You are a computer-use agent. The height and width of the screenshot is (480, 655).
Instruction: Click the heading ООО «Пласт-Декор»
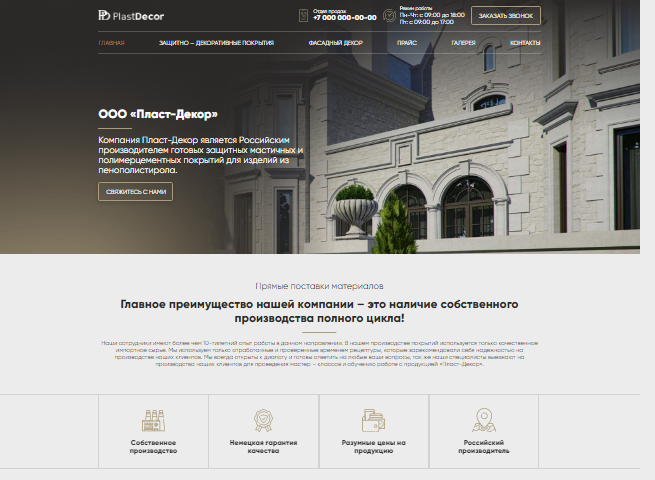[158, 114]
